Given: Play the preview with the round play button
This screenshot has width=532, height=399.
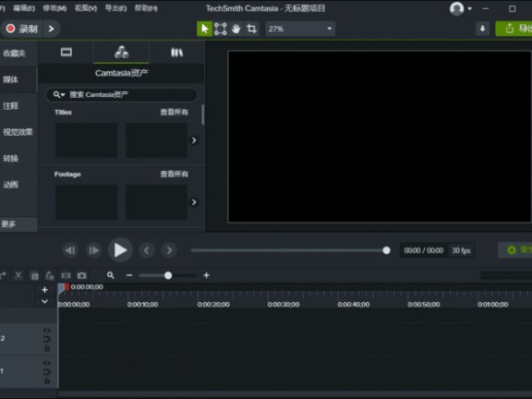Looking at the screenshot, I should [120, 250].
